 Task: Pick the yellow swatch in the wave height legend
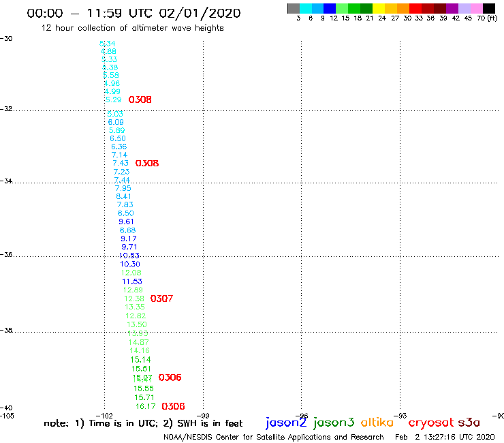pos(379,8)
